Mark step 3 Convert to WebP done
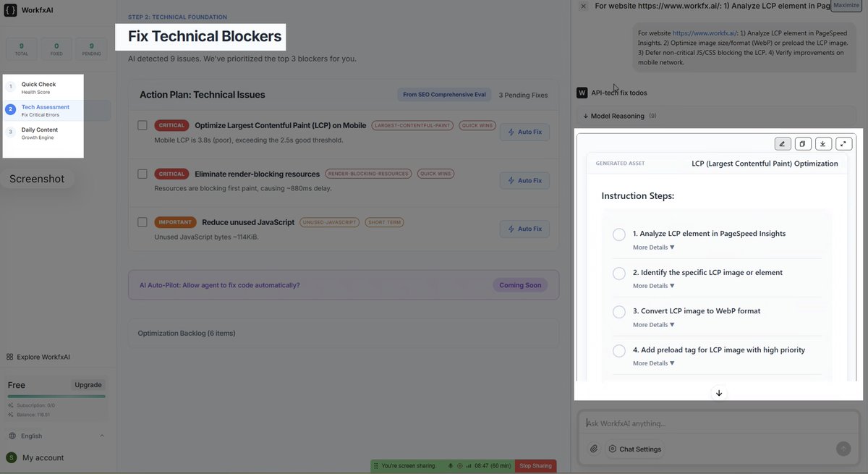Image resolution: width=868 pixels, height=474 pixels. (x=619, y=312)
